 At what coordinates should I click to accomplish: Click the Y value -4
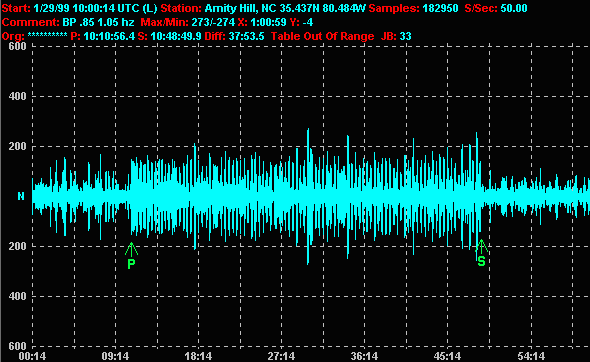tap(307, 22)
